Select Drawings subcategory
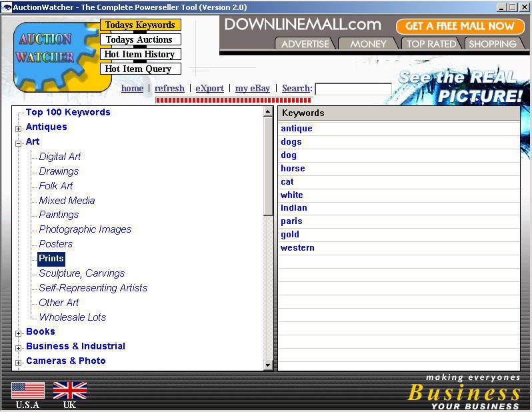This screenshot has width=532, height=412. [x=59, y=171]
